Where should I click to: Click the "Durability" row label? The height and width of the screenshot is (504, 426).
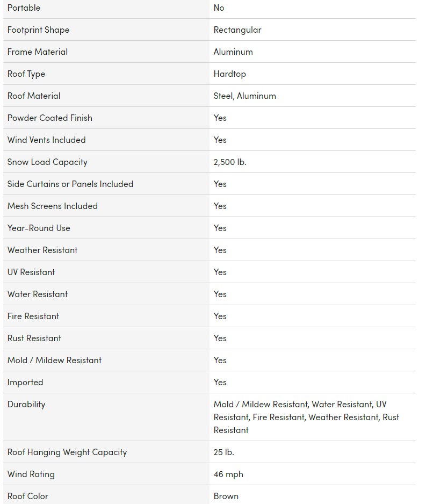[26, 405]
